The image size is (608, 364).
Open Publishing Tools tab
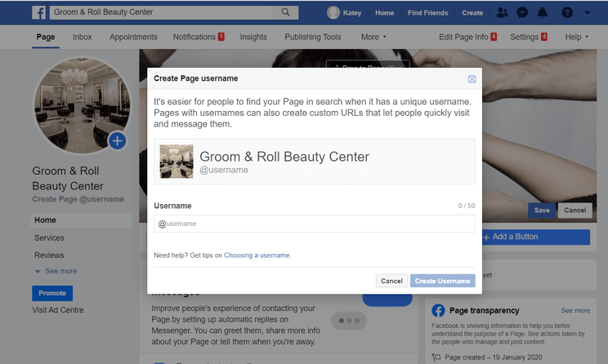(313, 37)
